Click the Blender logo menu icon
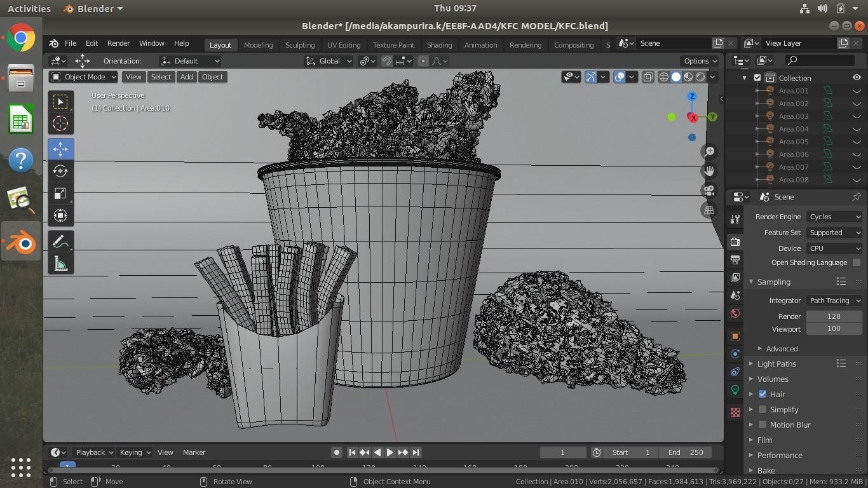The height and width of the screenshot is (488, 868). click(x=54, y=43)
